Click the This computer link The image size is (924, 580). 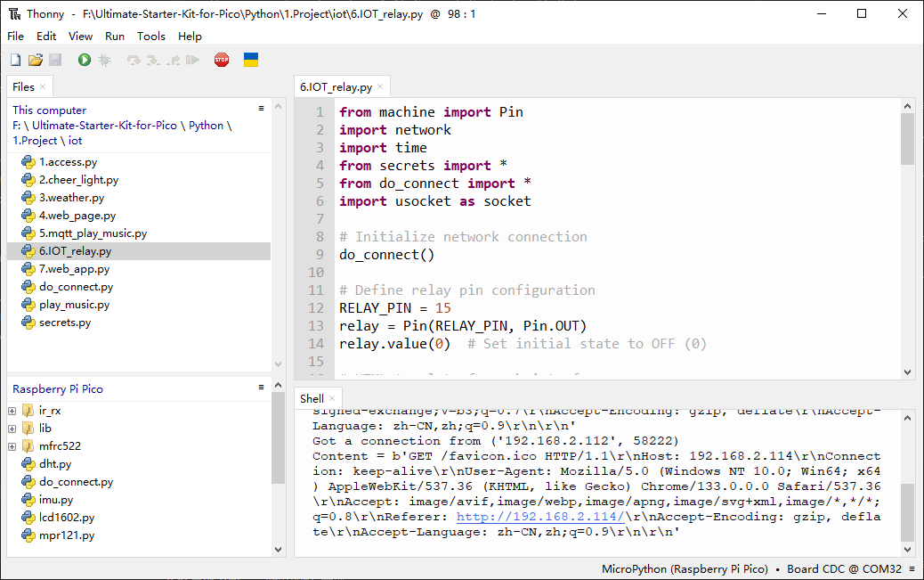click(50, 110)
